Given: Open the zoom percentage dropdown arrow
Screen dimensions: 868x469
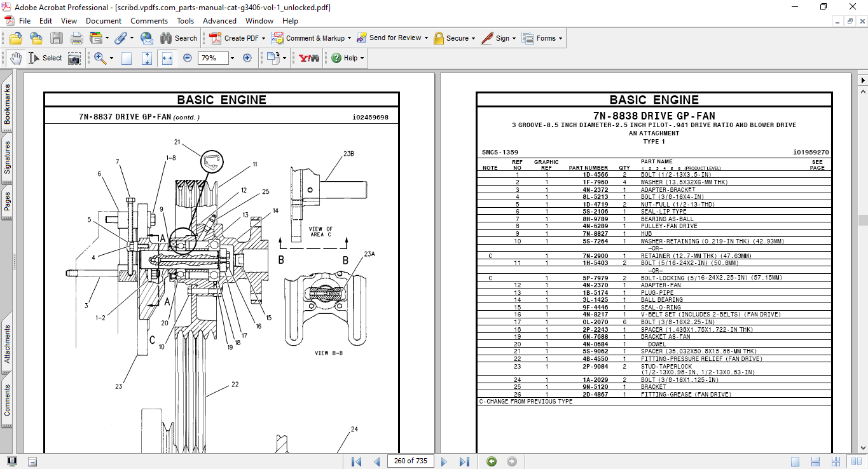Looking at the screenshot, I should (x=232, y=58).
